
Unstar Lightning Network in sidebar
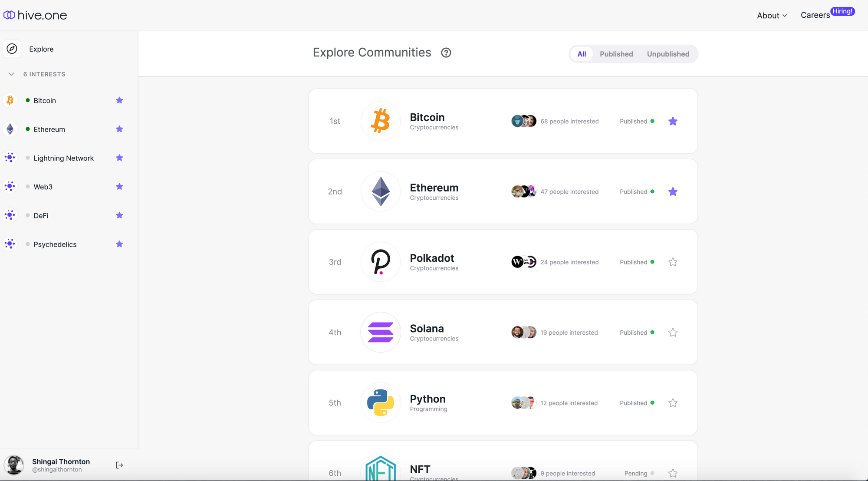click(119, 158)
